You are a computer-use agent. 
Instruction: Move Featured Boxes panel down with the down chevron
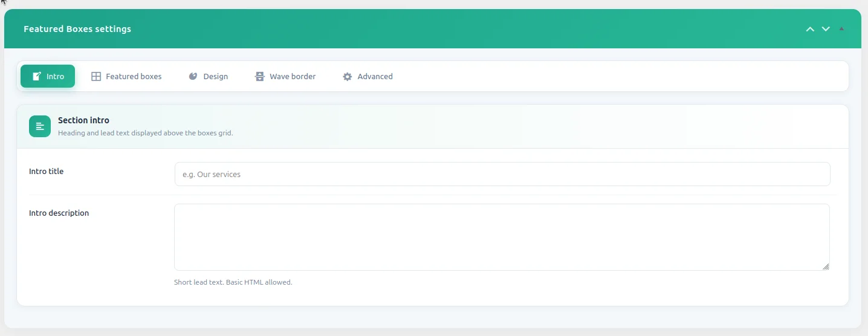[x=826, y=29]
